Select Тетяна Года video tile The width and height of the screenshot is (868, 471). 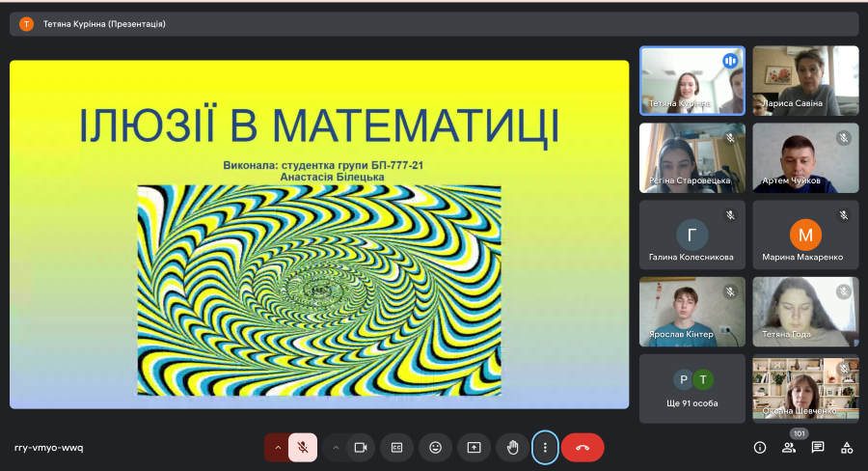tap(805, 312)
